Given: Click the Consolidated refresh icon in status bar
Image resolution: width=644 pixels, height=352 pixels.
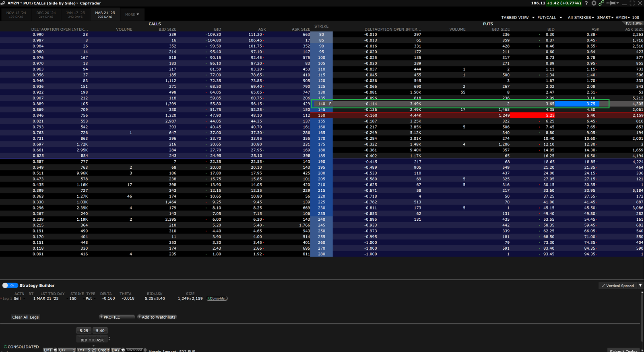Looking at the screenshot, I should click(5, 347).
